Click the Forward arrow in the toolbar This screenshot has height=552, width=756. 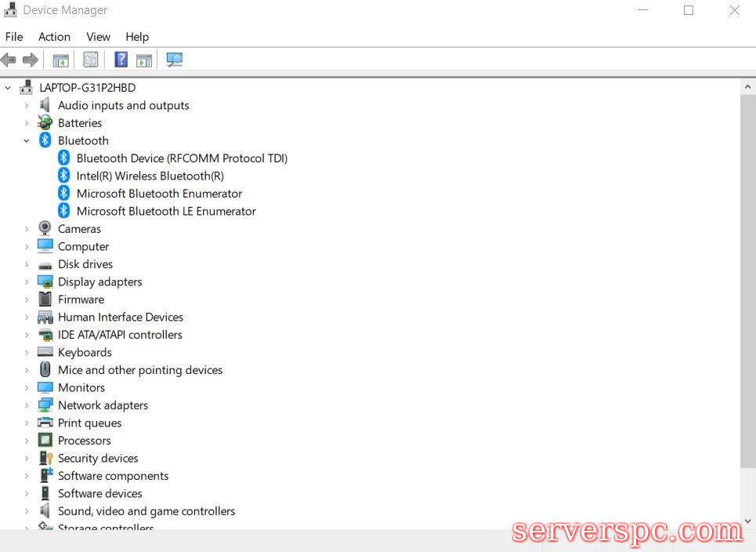pos(31,60)
